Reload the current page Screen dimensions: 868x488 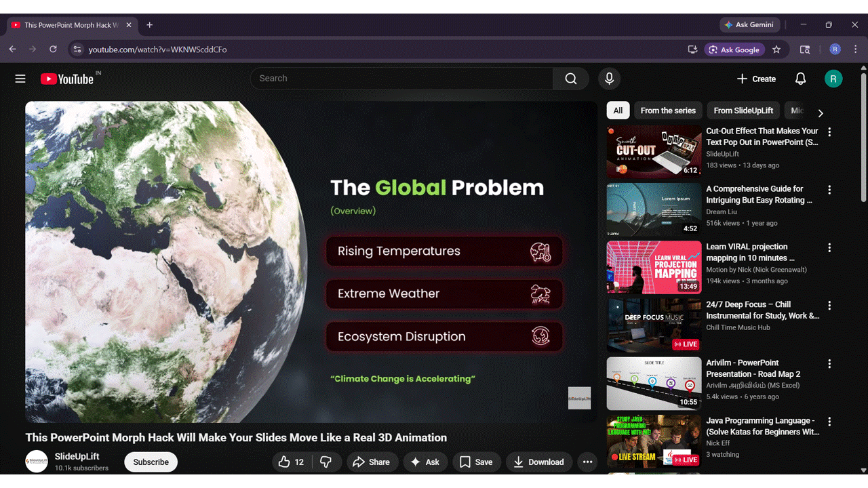pyautogui.click(x=53, y=49)
